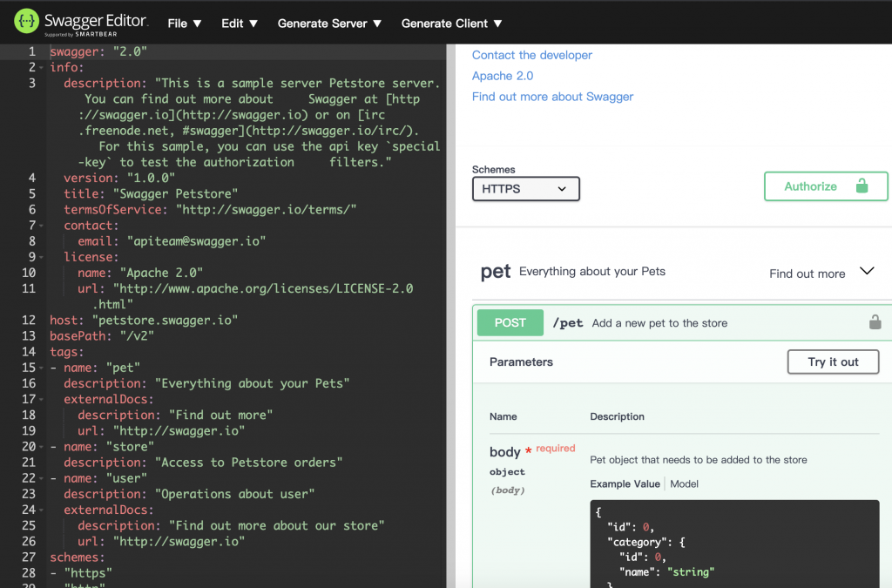The width and height of the screenshot is (892, 588).
Task: Open the File menu
Action: [185, 24]
